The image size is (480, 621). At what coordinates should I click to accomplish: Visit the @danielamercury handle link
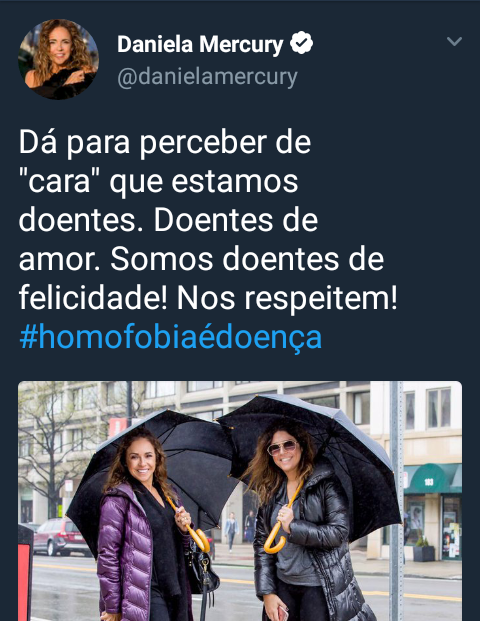click(x=207, y=76)
